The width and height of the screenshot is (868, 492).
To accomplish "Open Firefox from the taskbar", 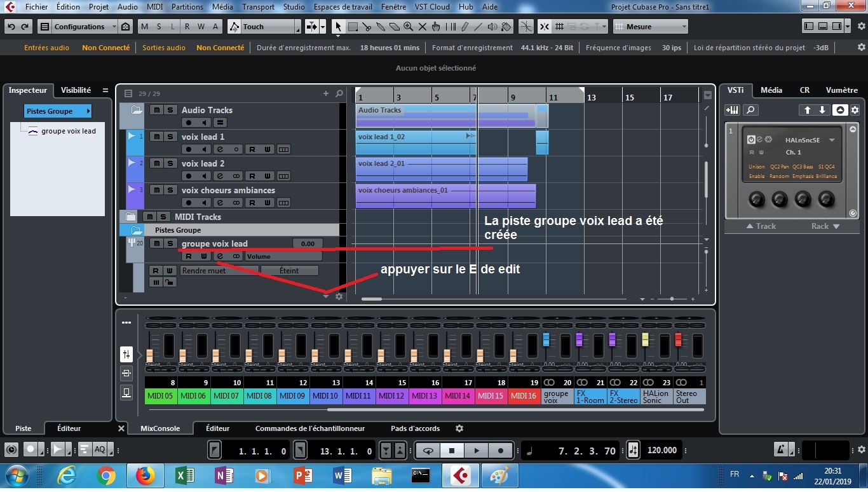I will click(146, 475).
